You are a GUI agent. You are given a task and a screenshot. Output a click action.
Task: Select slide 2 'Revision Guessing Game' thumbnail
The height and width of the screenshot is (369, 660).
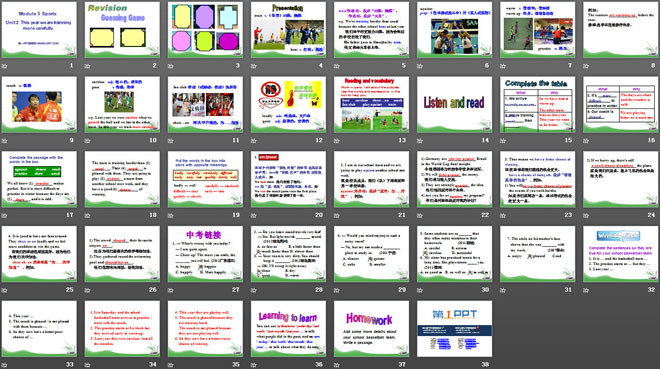122,29
